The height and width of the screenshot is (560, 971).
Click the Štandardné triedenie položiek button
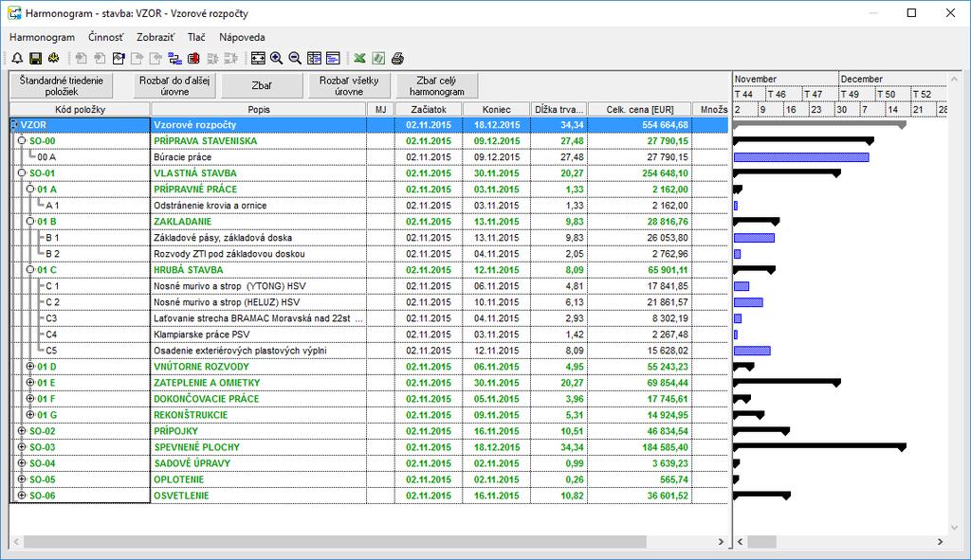click(62, 85)
